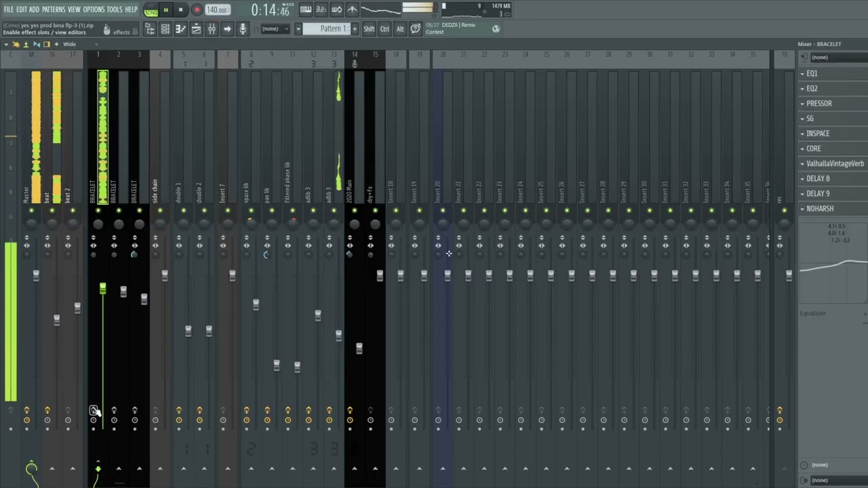Click the tempo 140.000 field
Viewport: 868px width, 488px height.
click(x=217, y=10)
